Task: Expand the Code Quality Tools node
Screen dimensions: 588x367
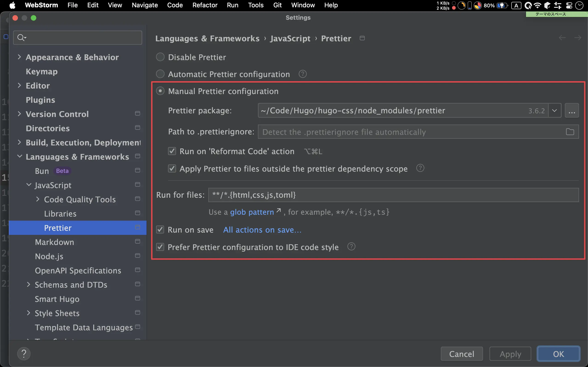Action: (38, 199)
